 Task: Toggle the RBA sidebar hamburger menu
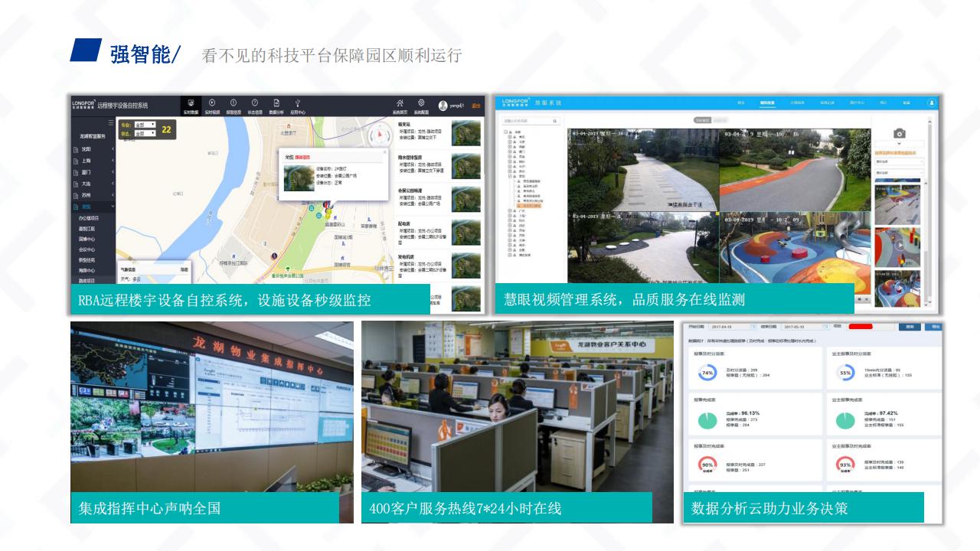pyautogui.click(x=111, y=122)
